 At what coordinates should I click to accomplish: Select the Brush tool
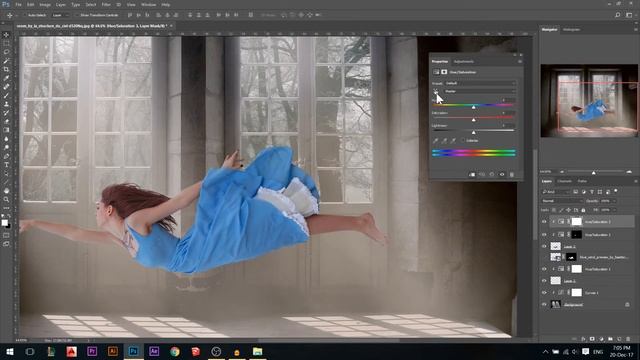click(6, 96)
